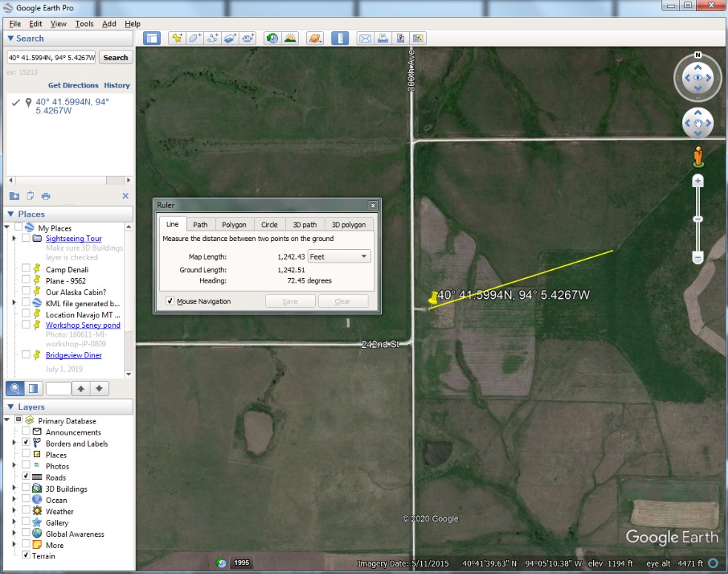Print the current view
This screenshot has height=574, width=728.
383,38
